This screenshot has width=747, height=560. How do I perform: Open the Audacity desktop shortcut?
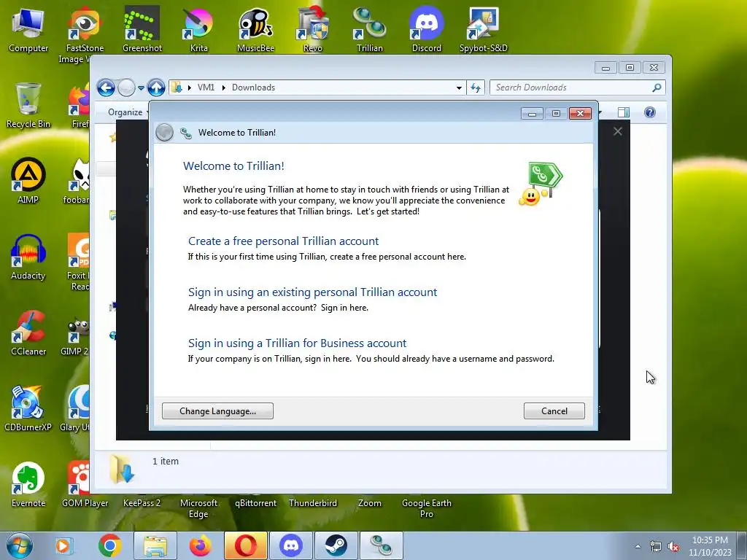pyautogui.click(x=28, y=257)
